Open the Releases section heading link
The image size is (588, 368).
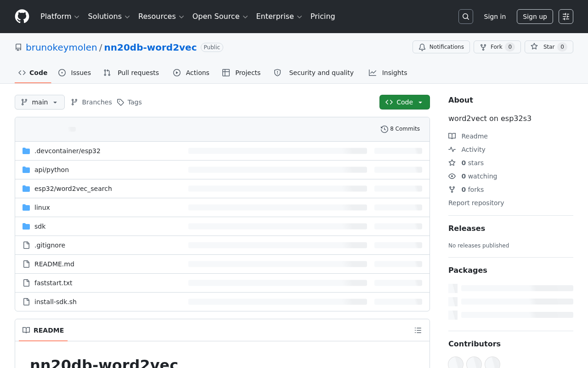[467, 228]
